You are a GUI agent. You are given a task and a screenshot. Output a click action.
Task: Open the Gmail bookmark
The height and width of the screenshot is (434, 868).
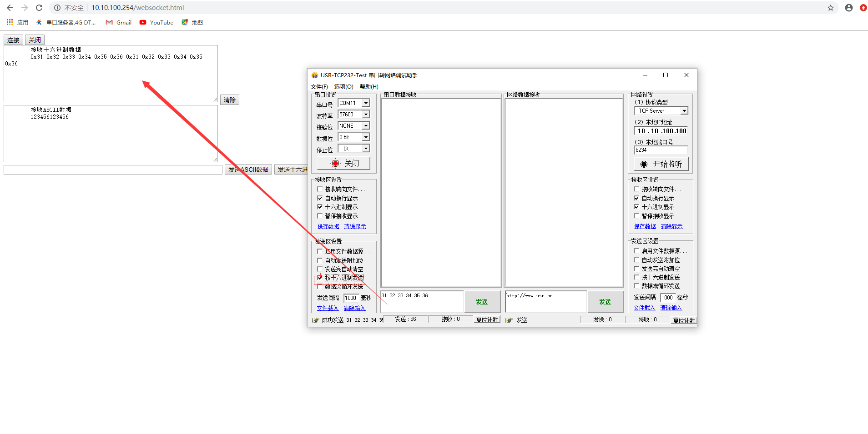click(119, 22)
